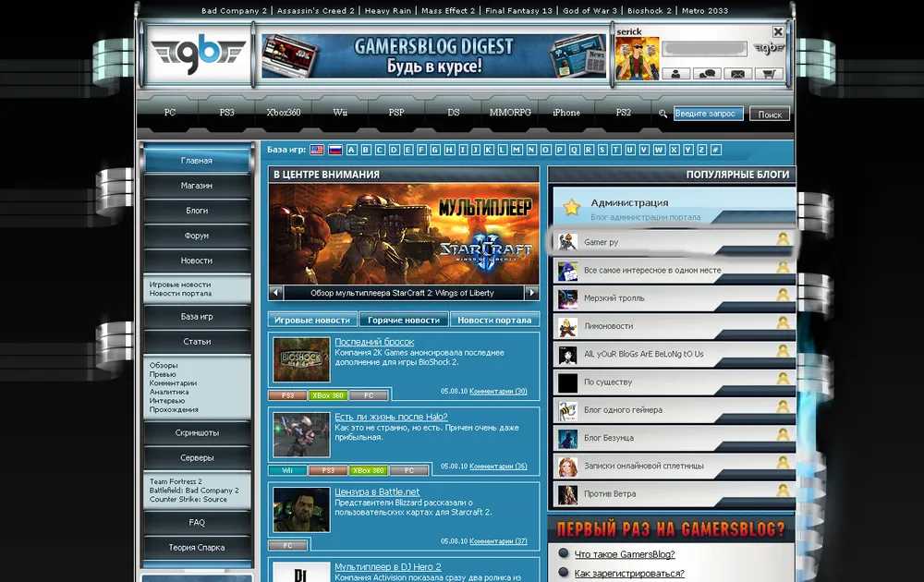Click the user icon on Лимоновости row
The width and height of the screenshot is (924, 582).
783,322
